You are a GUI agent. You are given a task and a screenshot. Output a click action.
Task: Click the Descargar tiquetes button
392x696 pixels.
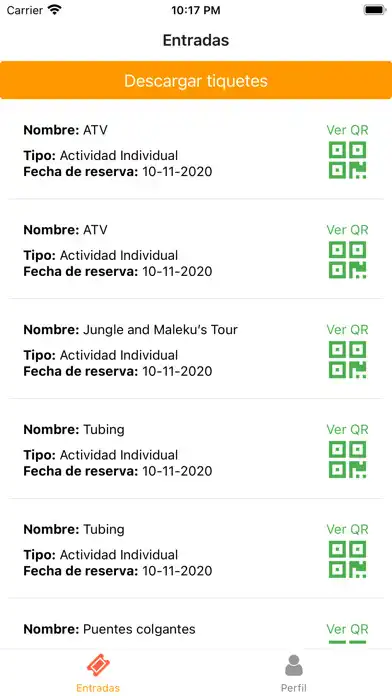click(x=196, y=80)
